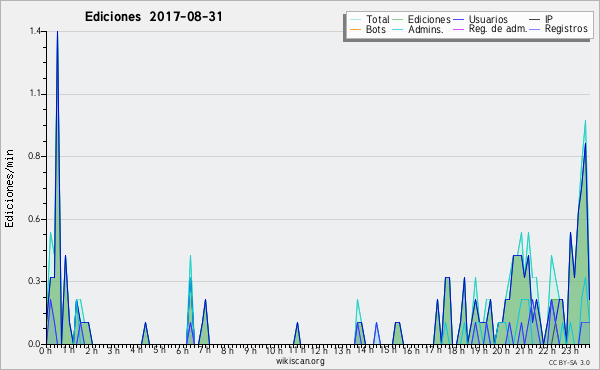
Task: Click the tallest Usuarios peak tip
Action: [x=57, y=32]
